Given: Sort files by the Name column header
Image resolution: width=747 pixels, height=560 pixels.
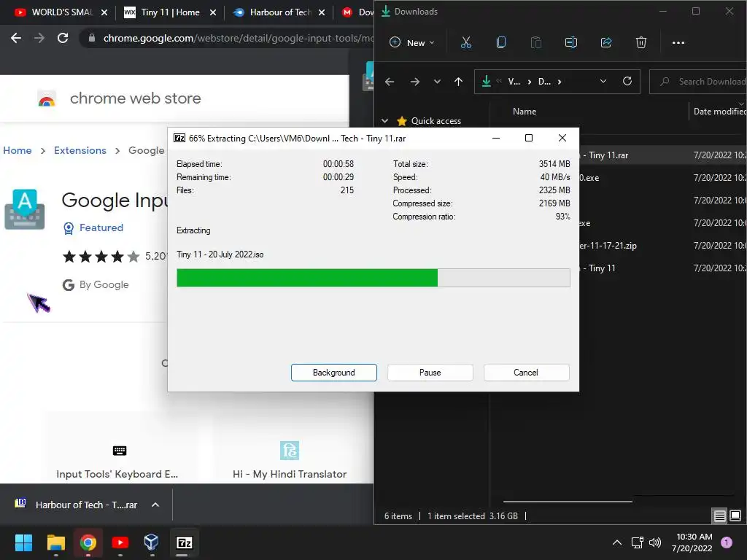Looking at the screenshot, I should click(525, 112).
